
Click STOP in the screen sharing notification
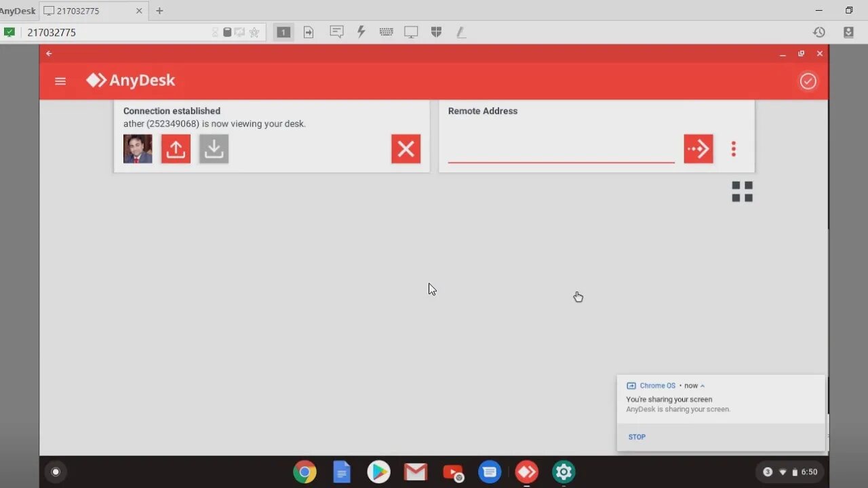click(x=637, y=437)
